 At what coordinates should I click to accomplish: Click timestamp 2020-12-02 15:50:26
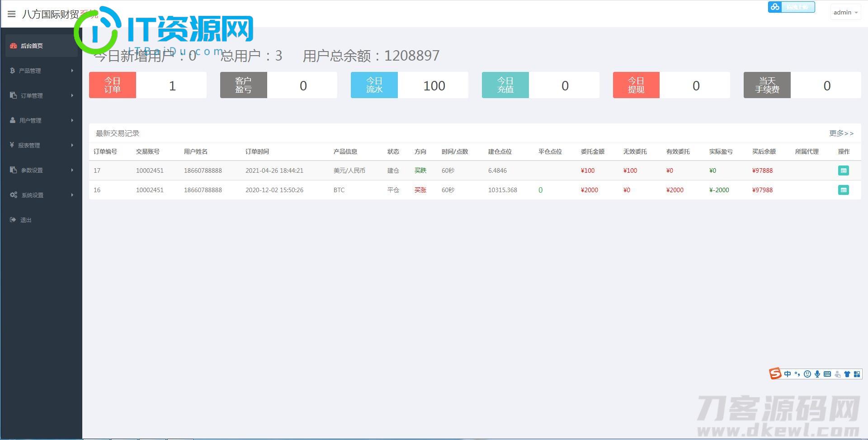tap(274, 190)
